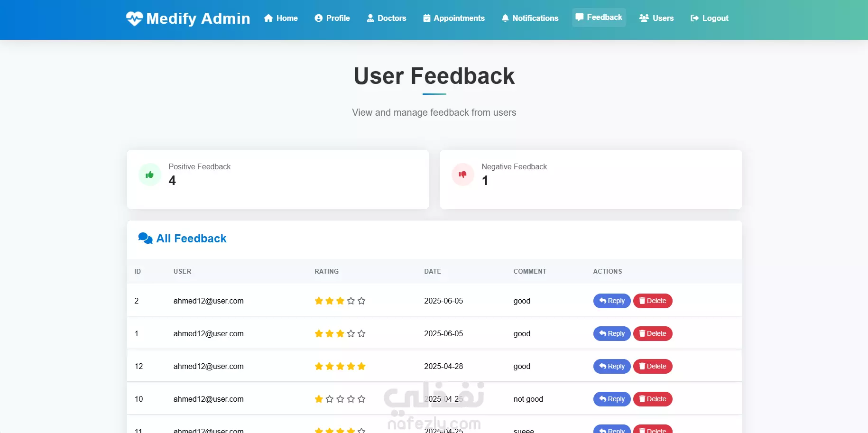Click the one-star rating for ID 10
This screenshot has height=433, width=868.
(340, 399)
